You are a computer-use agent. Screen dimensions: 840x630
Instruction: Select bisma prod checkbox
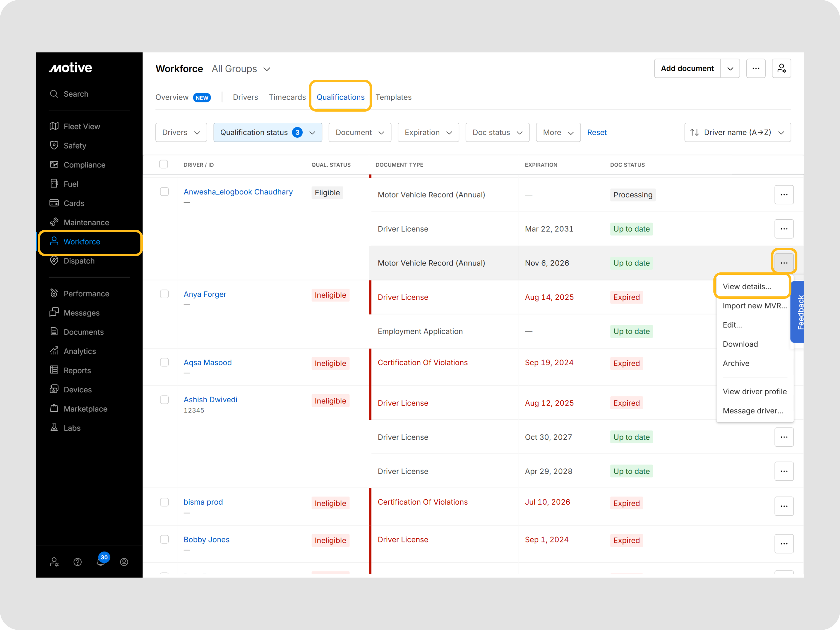click(164, 502)
